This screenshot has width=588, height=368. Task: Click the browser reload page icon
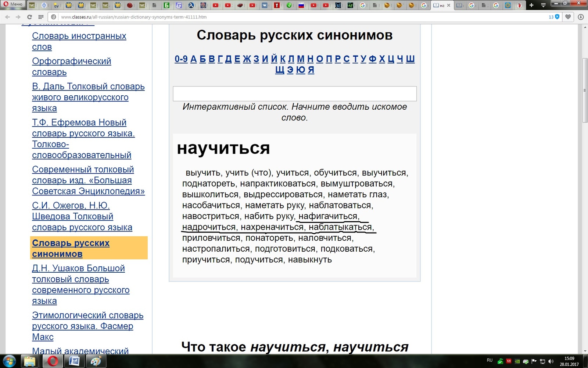pos(29,17)
